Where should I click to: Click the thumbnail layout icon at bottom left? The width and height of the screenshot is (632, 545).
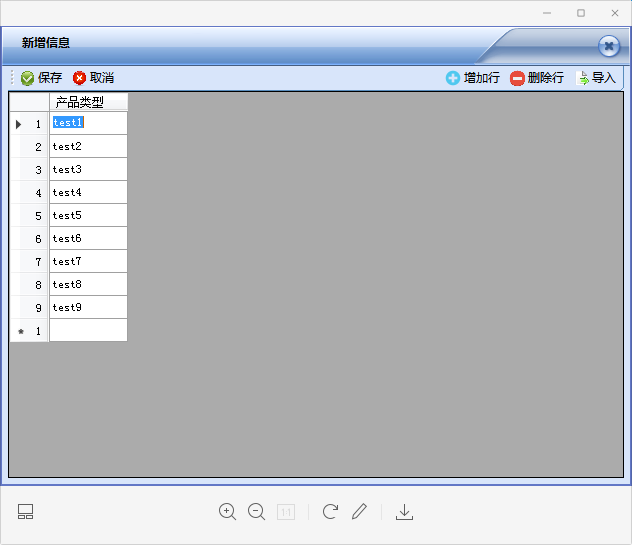[25, 512]
